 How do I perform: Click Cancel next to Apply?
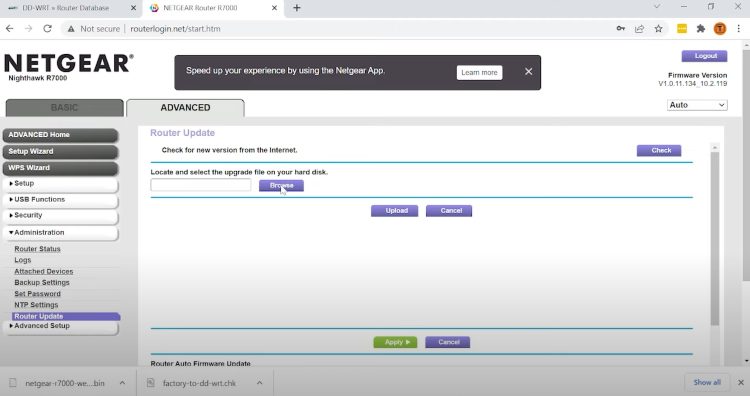[x=447, y=342]
